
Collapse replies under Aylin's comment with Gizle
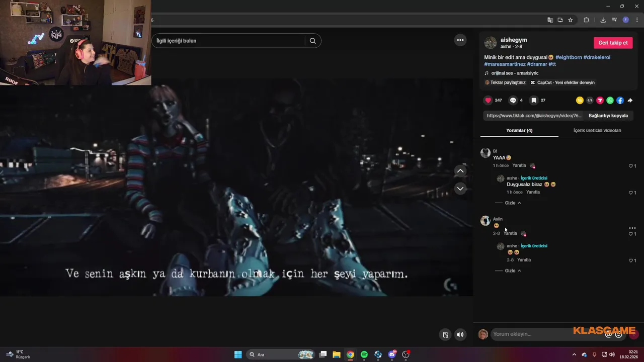(513, 270)
